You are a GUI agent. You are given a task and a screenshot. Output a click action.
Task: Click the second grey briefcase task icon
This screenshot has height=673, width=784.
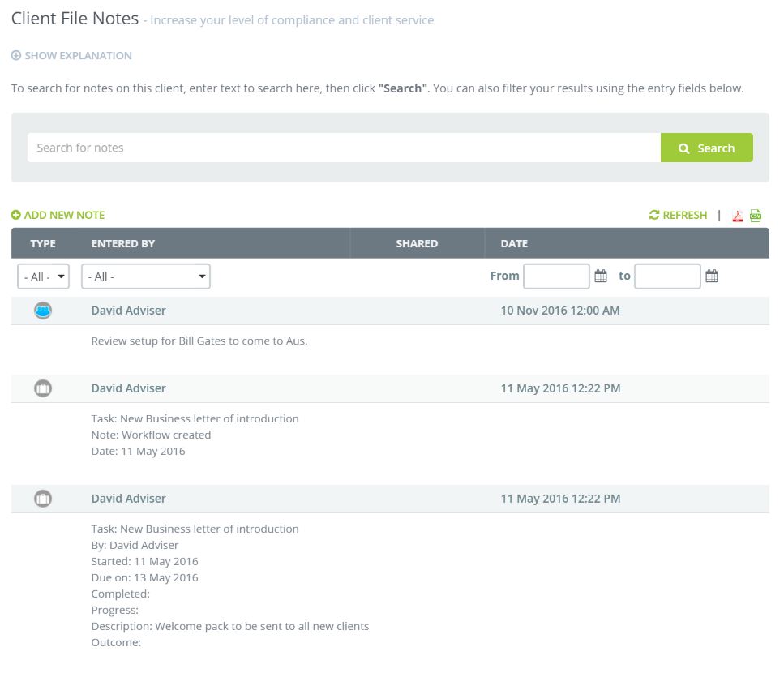(43, 499)
